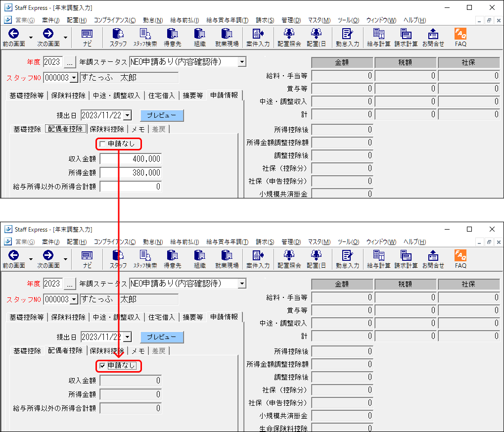Expand スタッフNO dropdown in top window
Viewport: 504px width, 432px height.
74,78
